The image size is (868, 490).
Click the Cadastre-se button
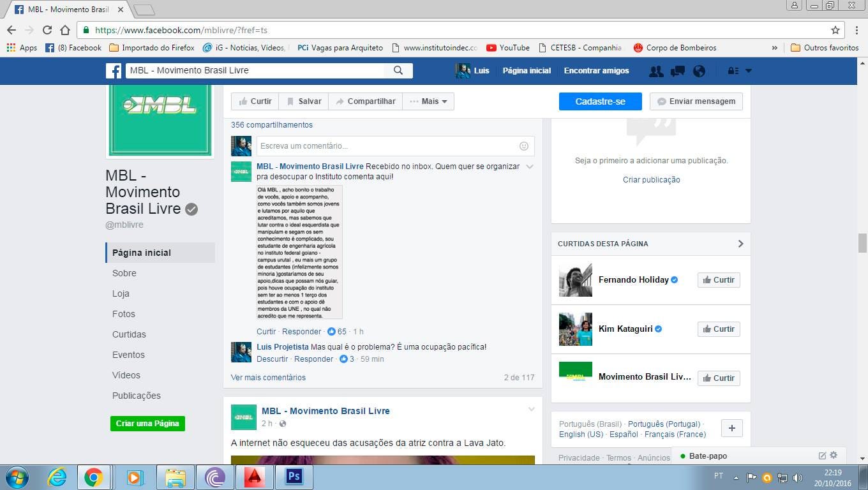[x=600, y=101]
